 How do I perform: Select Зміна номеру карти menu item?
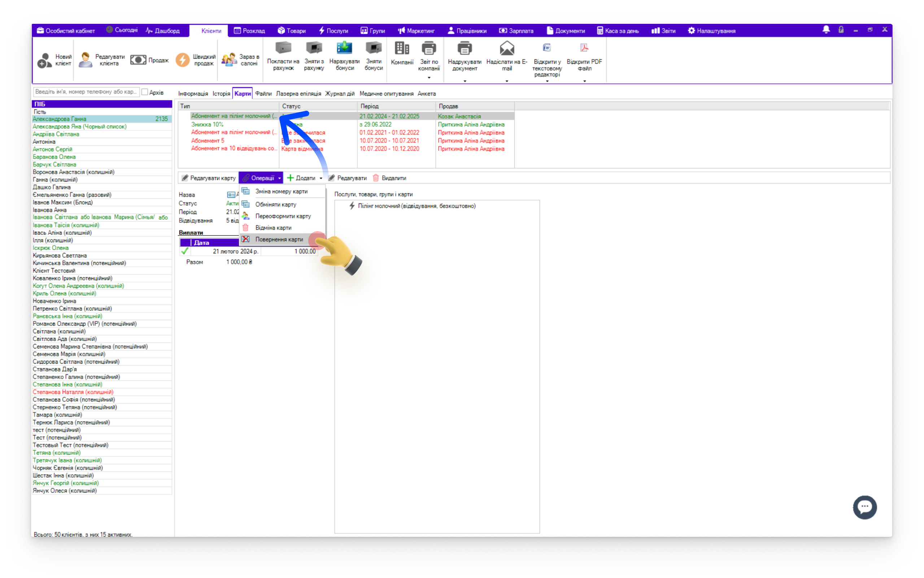[x=282, y=191]
